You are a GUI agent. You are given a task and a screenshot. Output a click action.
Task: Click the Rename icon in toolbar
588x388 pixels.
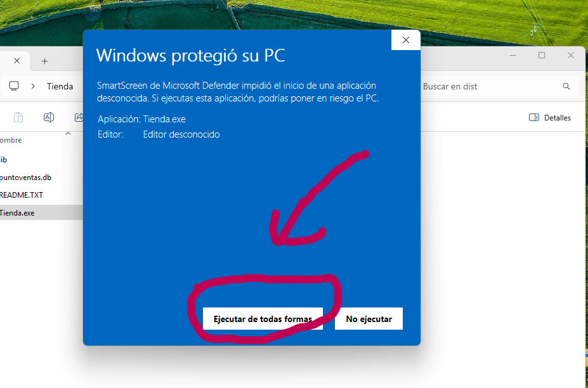[49, 117]
